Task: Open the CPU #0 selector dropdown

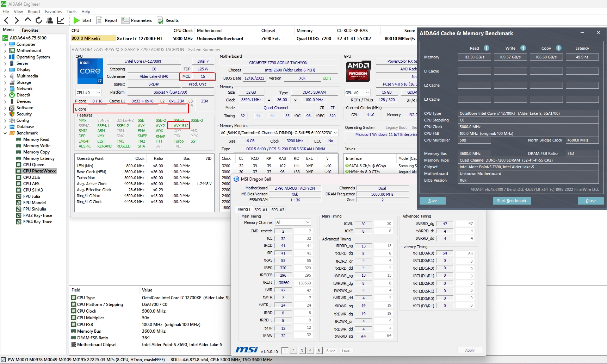Action: click(88, 93)
